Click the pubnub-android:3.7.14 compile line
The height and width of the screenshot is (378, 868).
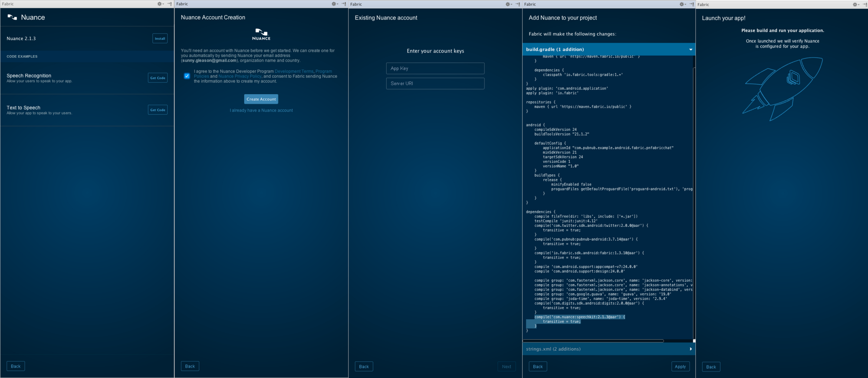(x=586, y=239)
